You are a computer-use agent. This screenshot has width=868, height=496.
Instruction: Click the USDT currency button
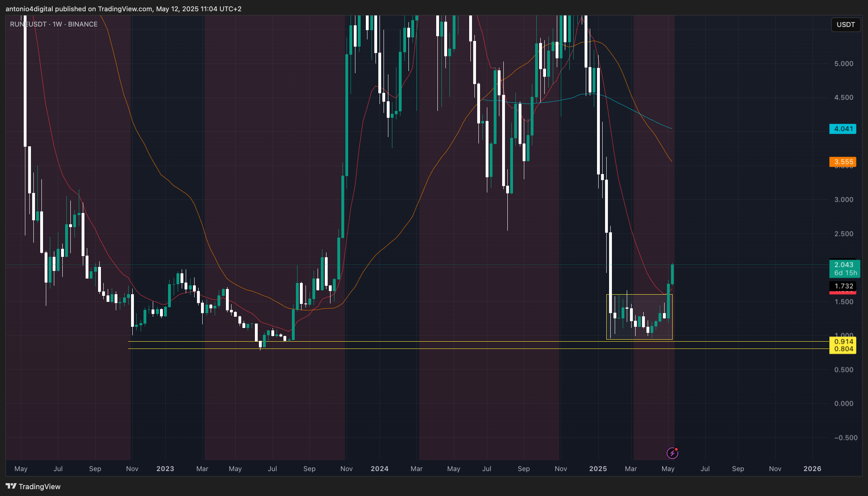click(x=846, y=25)
